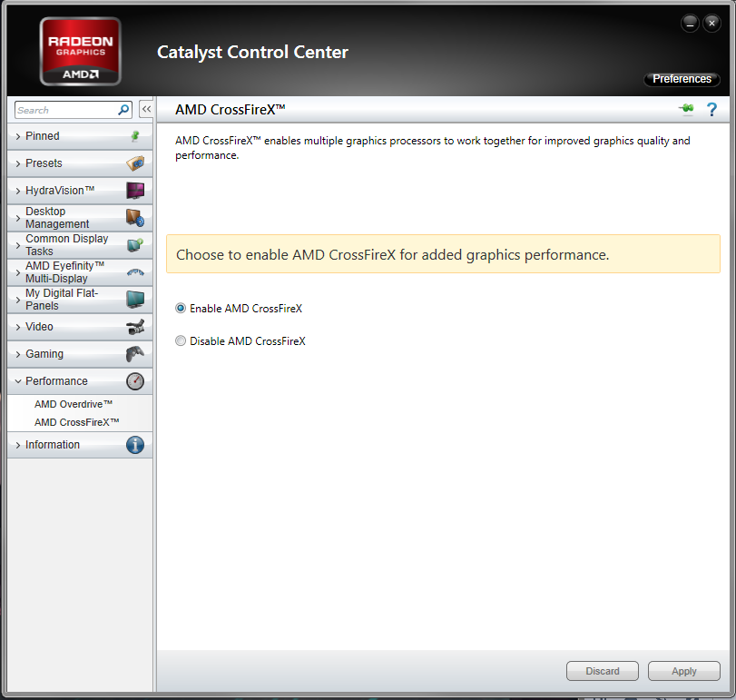Select Disable AMD CrossFireX radio button

coord(181,340)
